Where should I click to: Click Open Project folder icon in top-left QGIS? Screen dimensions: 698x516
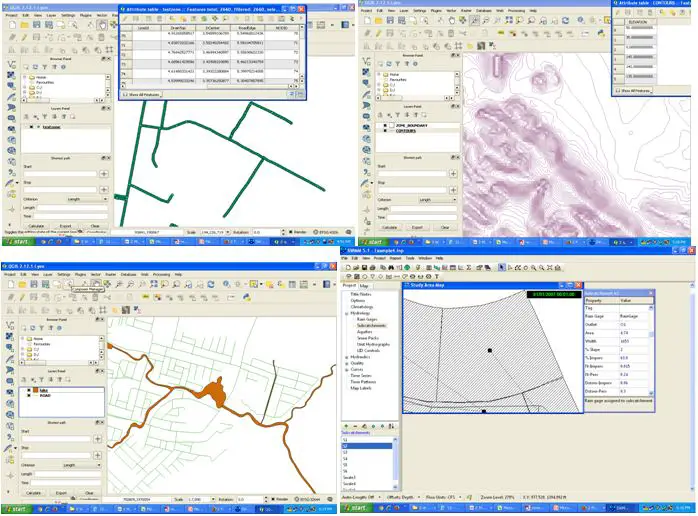coord(24,25)
